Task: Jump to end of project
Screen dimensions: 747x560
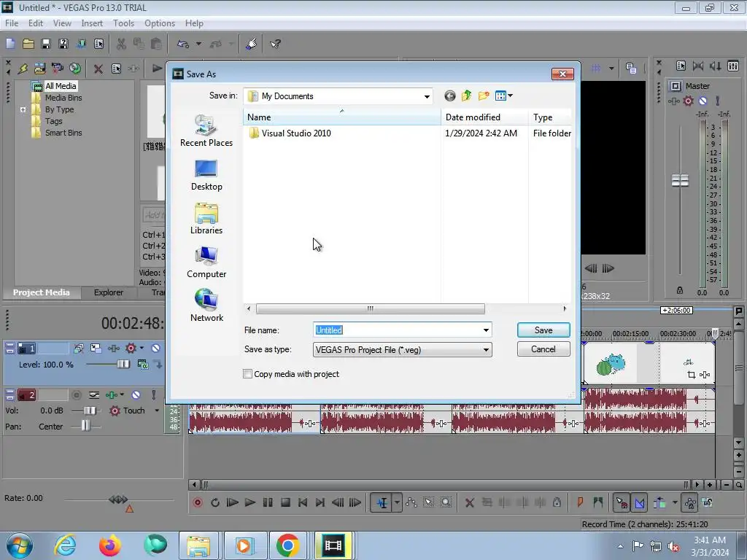Action: (x=320, y=502)
